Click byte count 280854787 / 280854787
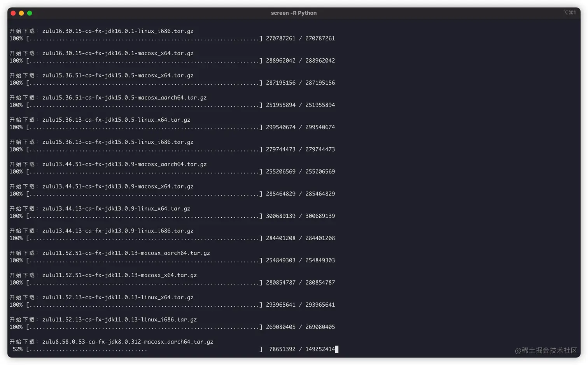588x365 pixels. click(x=300, y=282)
